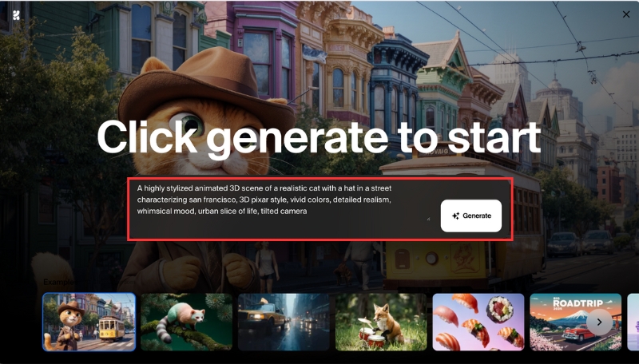Select the fox playing drums example
This screenshot has width=639, height=364.
(x=381, y=322)
